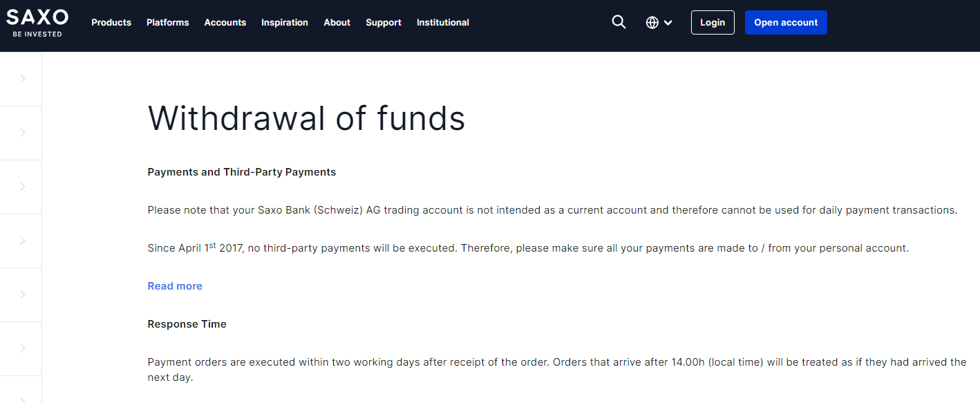Open the Products menu
Image resolution: width=980 pixels, height=403 pixels.
pos(111,22)
